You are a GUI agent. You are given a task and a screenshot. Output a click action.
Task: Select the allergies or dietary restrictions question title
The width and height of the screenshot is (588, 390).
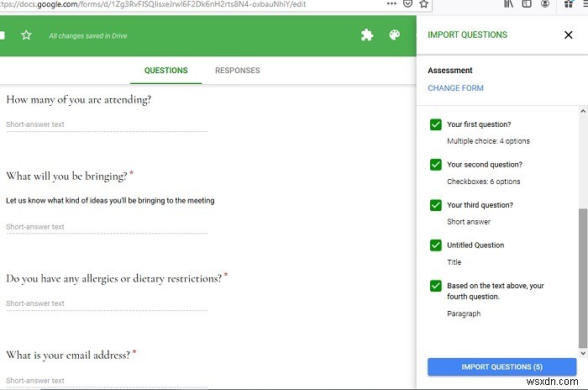[114, 279]
